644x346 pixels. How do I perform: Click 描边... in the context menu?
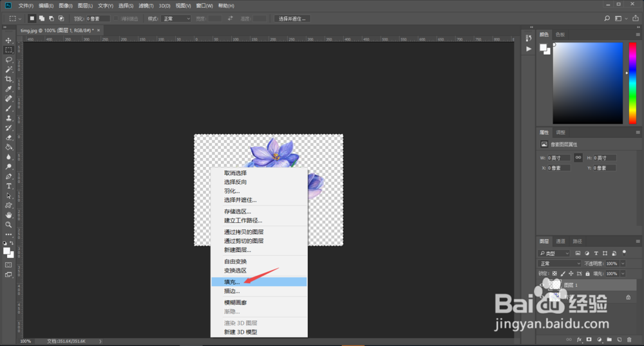259,291
